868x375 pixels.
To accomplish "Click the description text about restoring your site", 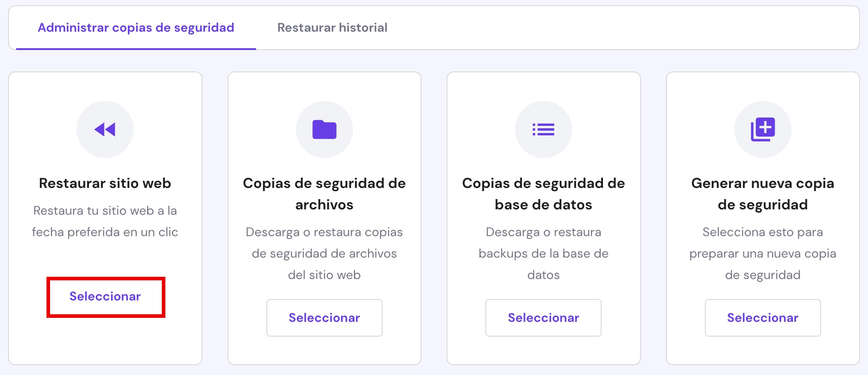I will [x=105, y=221].
